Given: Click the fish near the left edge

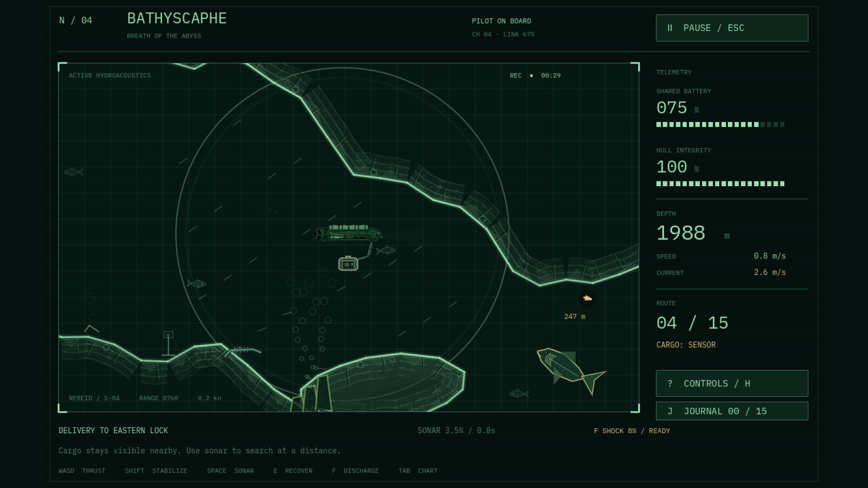Looking at the screenshot, I should 73,172.
